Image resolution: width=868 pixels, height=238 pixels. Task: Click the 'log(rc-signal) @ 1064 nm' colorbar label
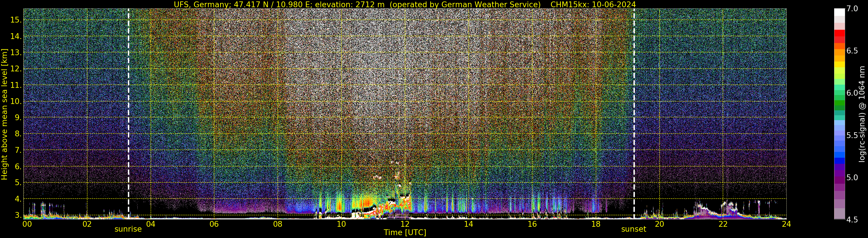point(863,114)
